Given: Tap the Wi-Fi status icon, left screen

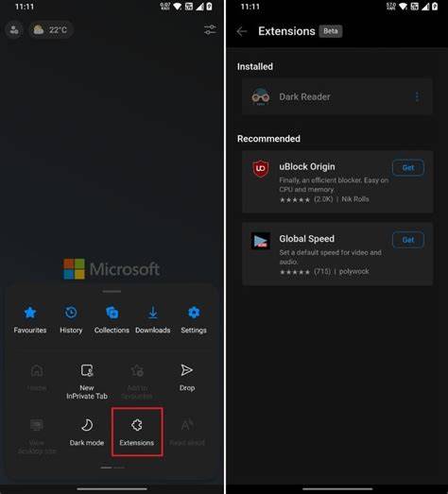Looking at the screenshot, I should point(178,7).
